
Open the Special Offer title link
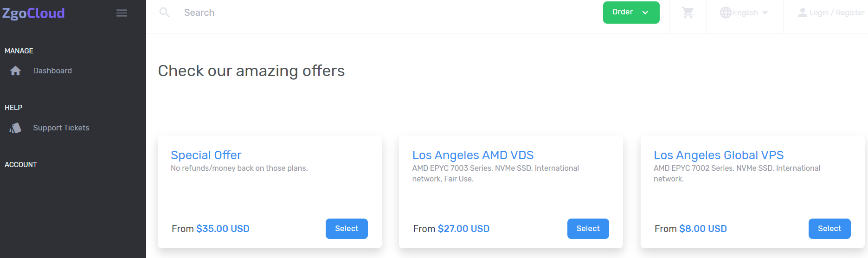pyautogui.click(x=206, y=155)
